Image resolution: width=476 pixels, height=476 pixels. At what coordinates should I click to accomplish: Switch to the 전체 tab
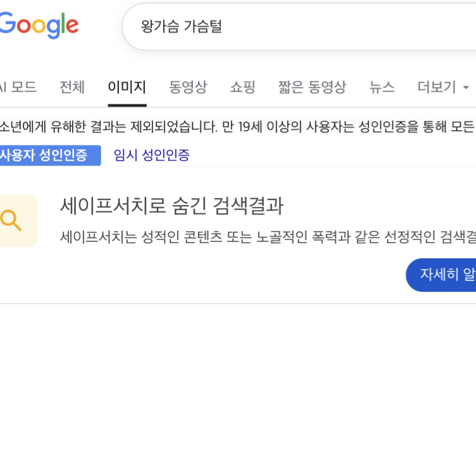(x=72, y=87)
